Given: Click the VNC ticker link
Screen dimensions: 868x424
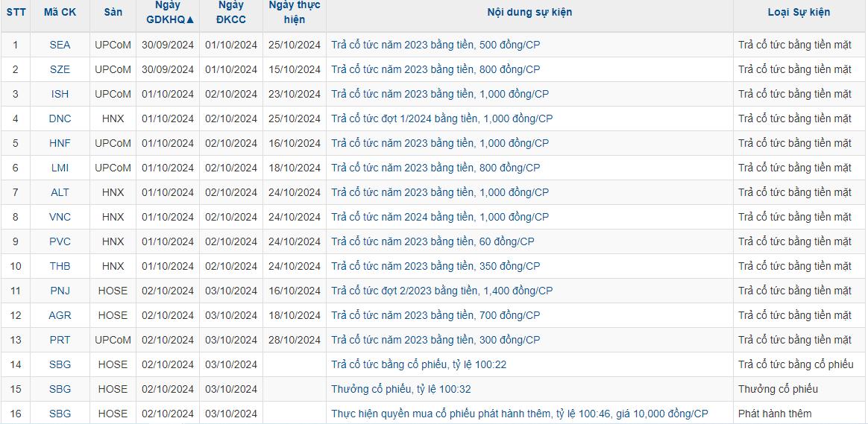Looking at the screenshot, I should click(60, 217).
